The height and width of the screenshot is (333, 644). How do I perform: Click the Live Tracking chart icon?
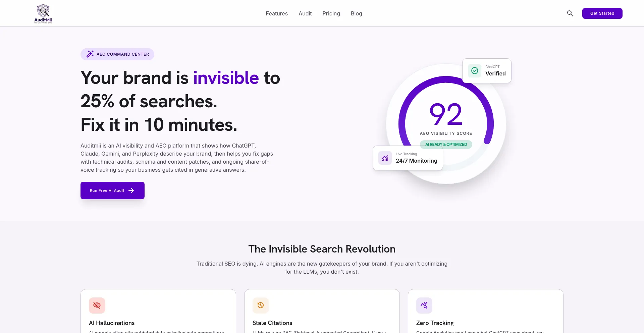coord(385,158)
